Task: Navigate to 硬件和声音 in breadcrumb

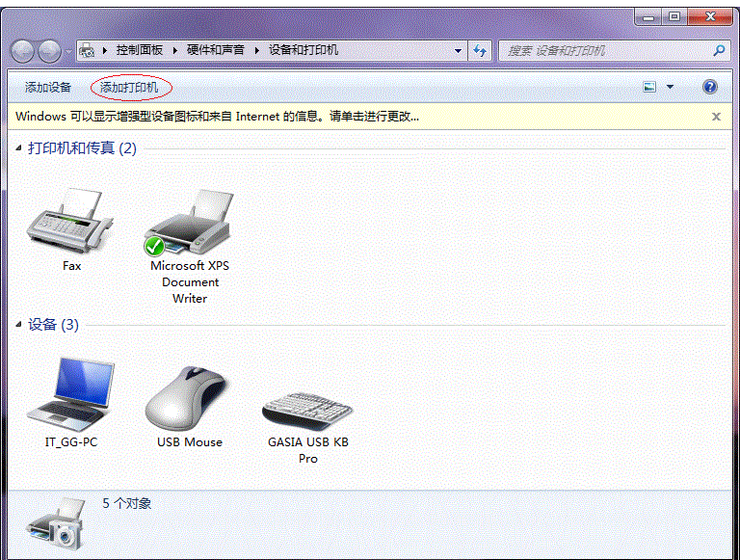Action: [216, 50]
